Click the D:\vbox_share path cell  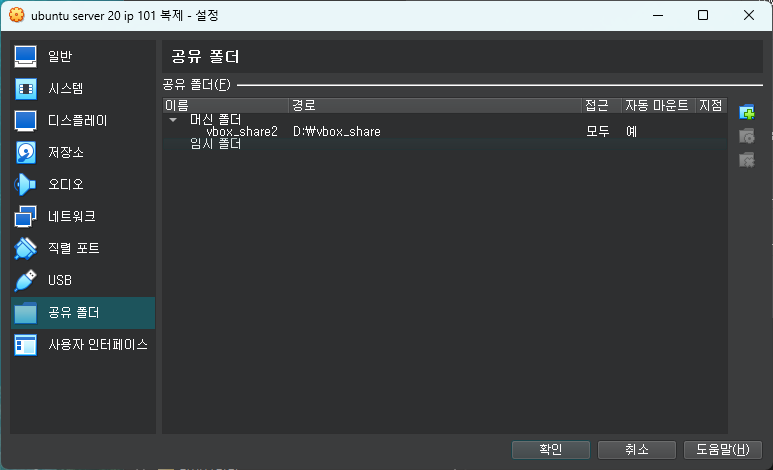click(337, 132)
